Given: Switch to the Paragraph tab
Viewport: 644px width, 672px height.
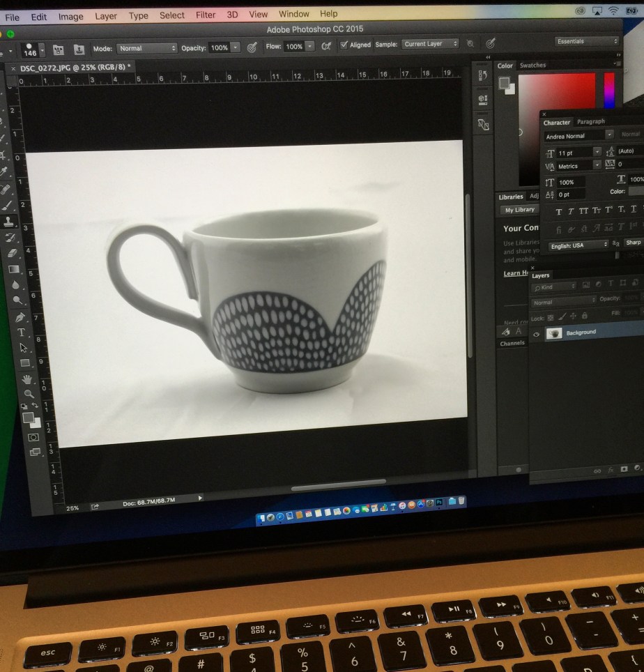Looking at the screenshot, I should [591, 122].
